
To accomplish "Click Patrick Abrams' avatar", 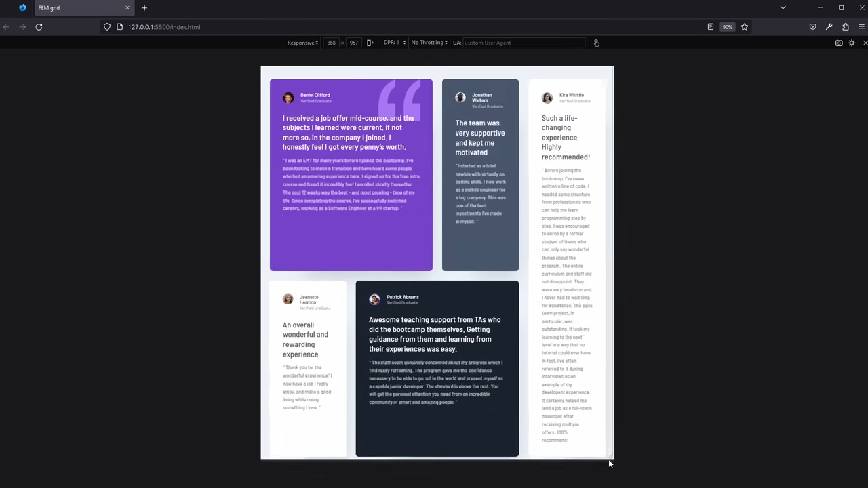I will click(x=374, y=299).
